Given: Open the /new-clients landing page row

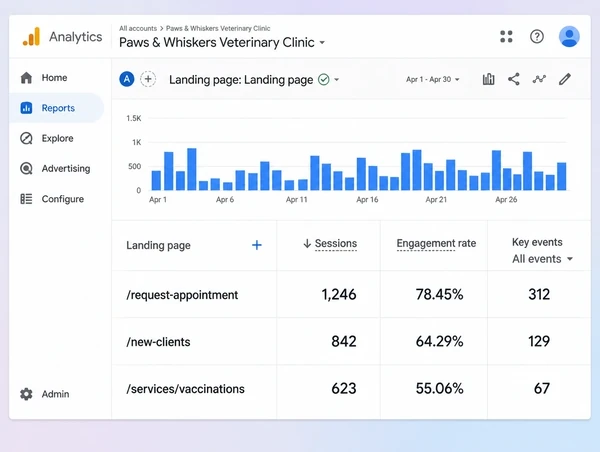Looking at the screenshot, I should (x=351, y=341).
